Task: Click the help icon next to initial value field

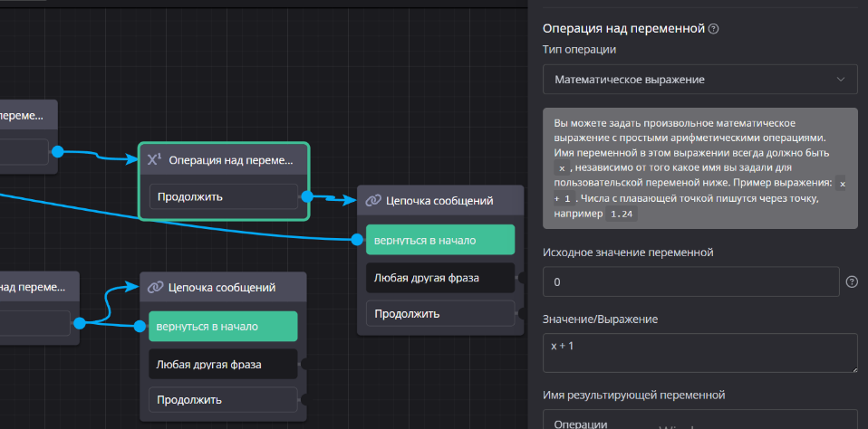Action: tap(852, 281)
